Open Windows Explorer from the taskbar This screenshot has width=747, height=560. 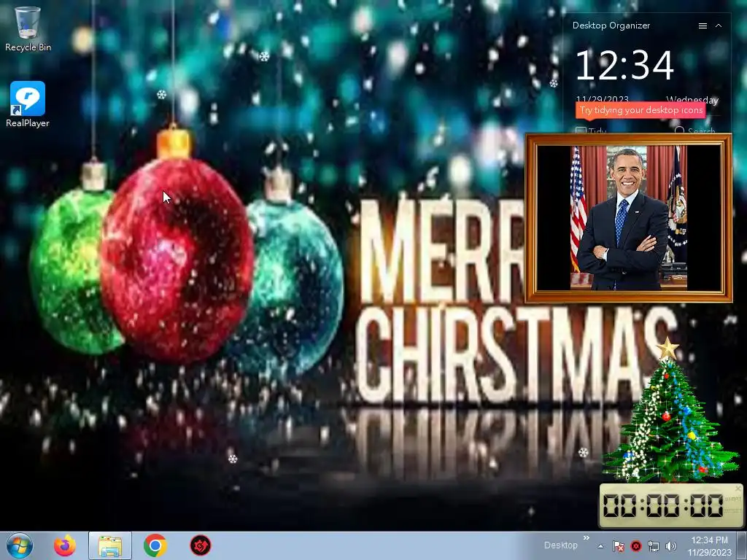point(110,545)
